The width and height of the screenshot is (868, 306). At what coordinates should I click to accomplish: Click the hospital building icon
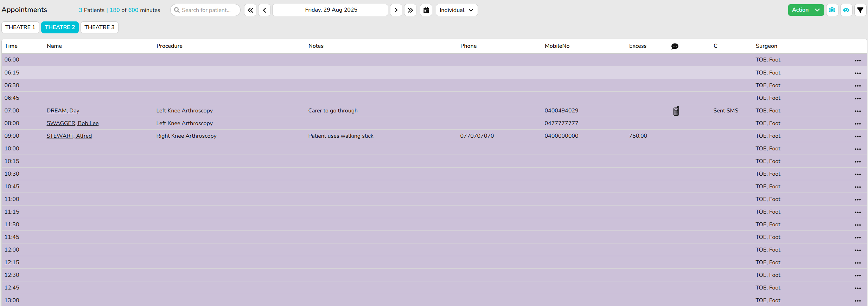tap(832, 10)
